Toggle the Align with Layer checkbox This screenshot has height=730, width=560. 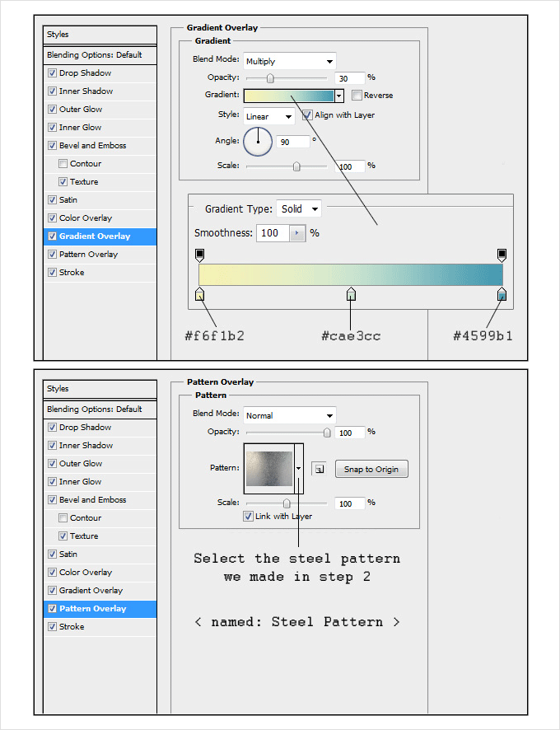click(x=307, y=115)
